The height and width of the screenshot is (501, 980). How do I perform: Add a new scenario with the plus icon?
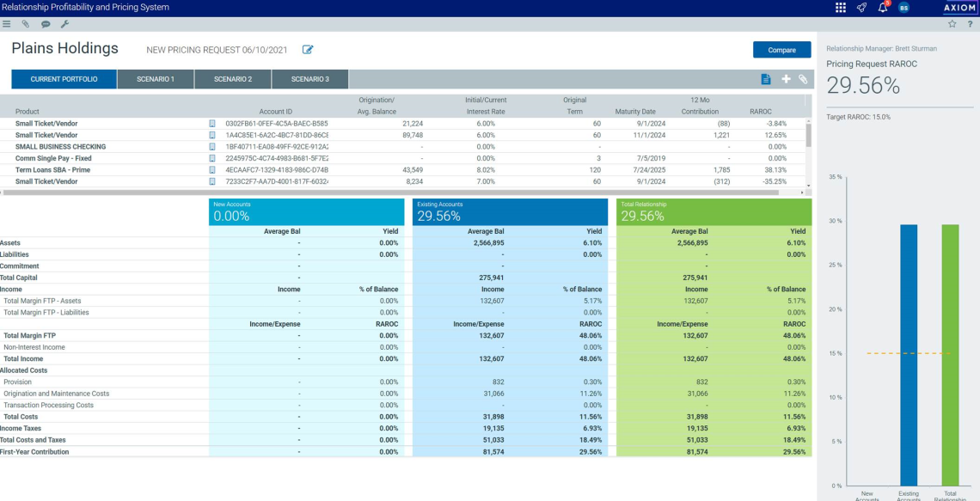(786, 78)
